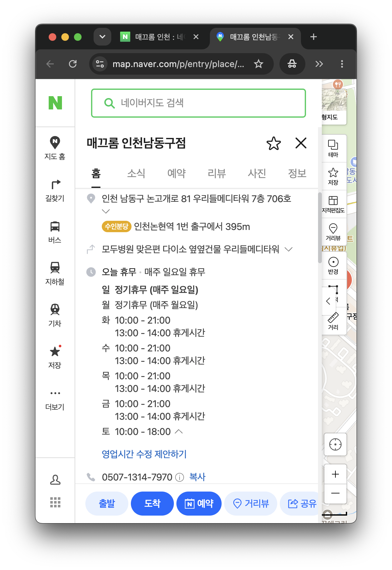Collapse the side panel with the arrow
392x570 pixels.
[328, 301]
